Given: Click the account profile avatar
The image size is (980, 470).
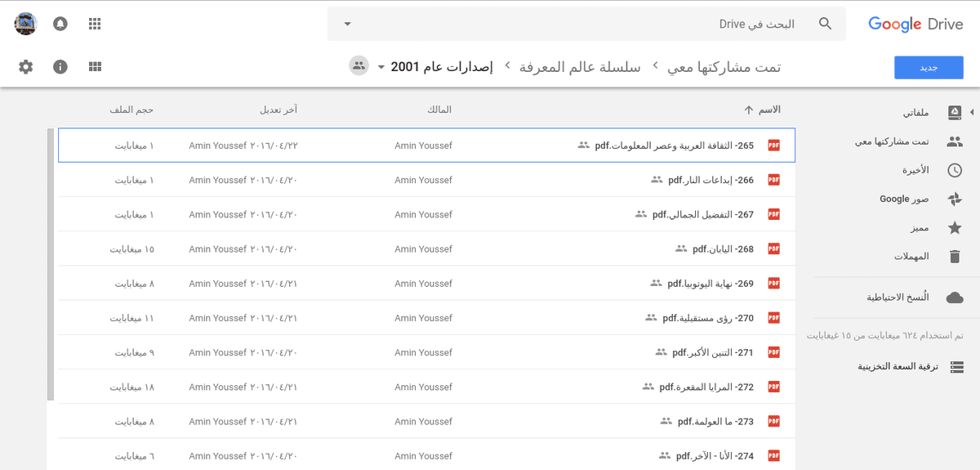Looking at the screenshot, I should [25, 24].
